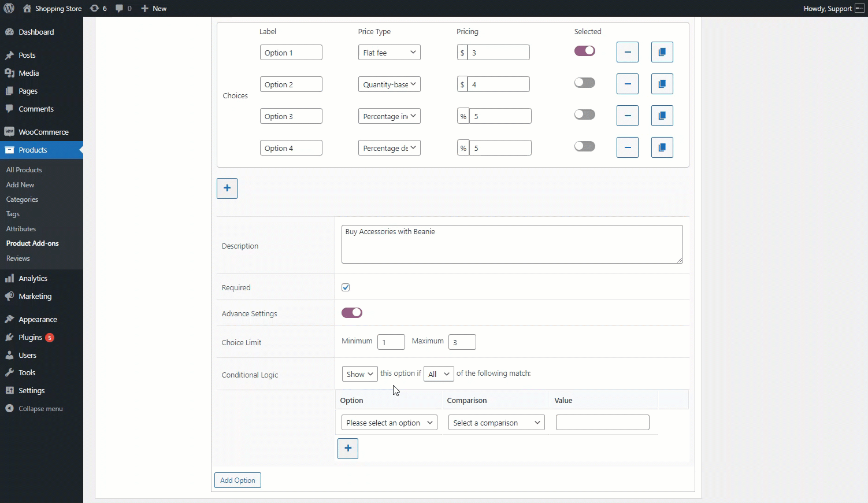
Task: Click the Collapse menu arrow icon
Action: click(9, 408)
